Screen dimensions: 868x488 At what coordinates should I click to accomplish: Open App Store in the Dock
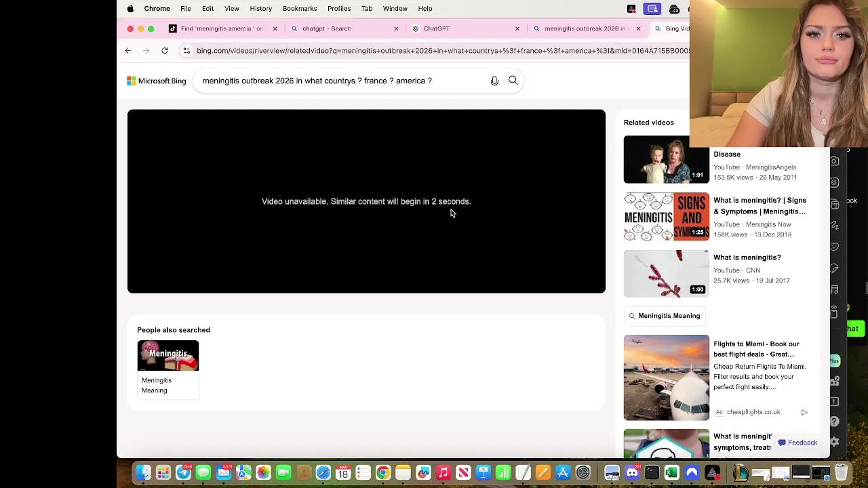click(x=563, y=472)
